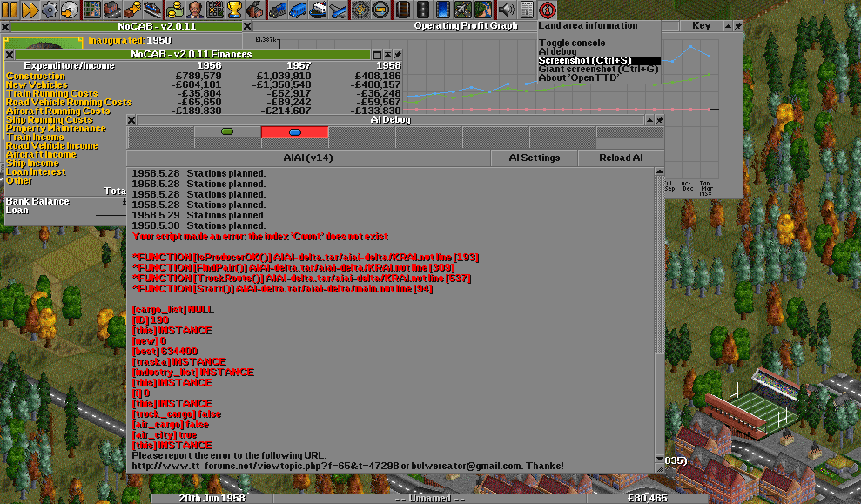The height and width of the screenshot is (504, 861).
Task: Shade the AI Debug window
Action: [x=649, y=119]
